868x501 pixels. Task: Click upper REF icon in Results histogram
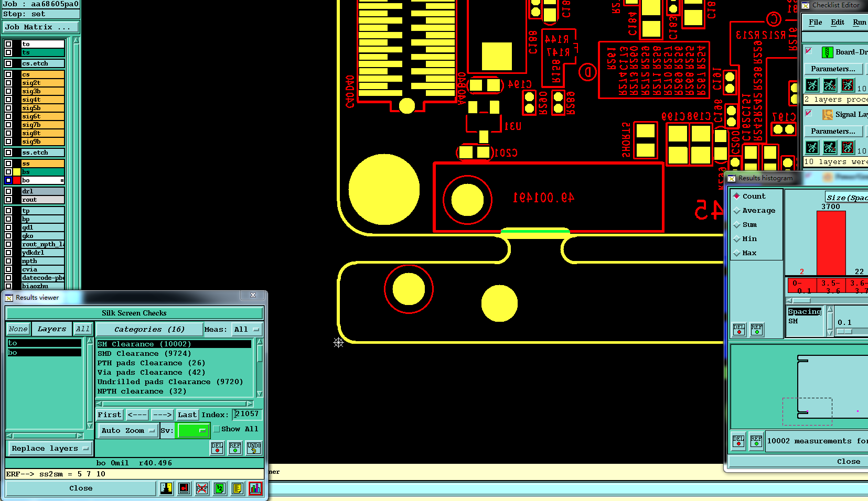click(x=757, y=329)
